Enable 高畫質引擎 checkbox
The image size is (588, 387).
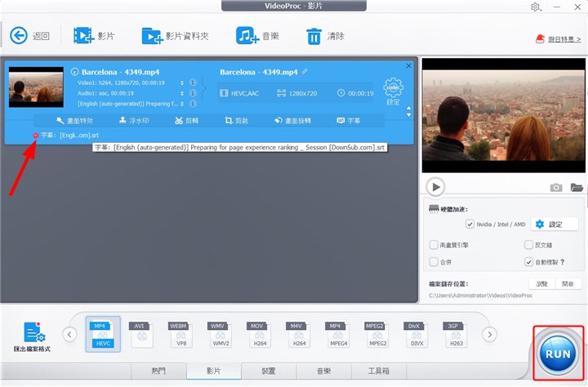click(434, 245)
